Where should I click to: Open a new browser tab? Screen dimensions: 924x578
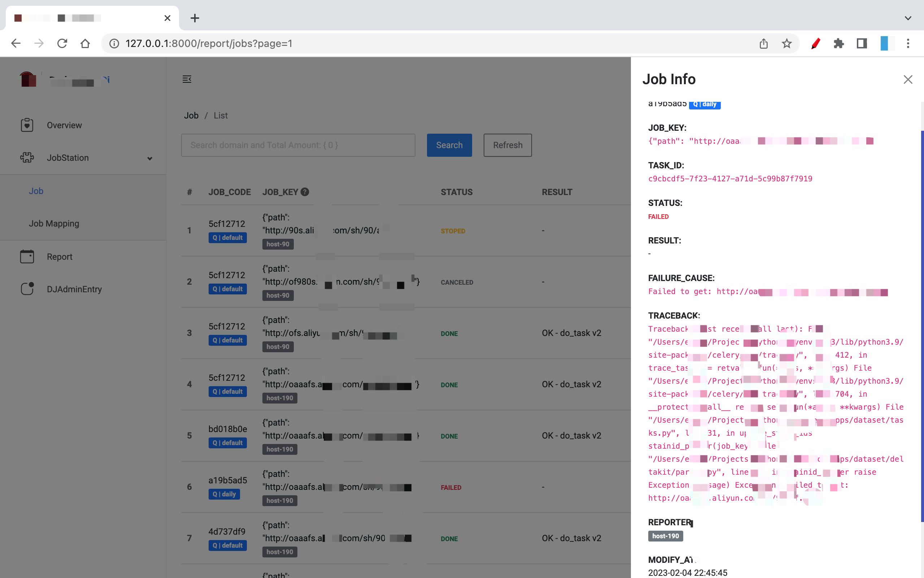click(x=195, y=18)
